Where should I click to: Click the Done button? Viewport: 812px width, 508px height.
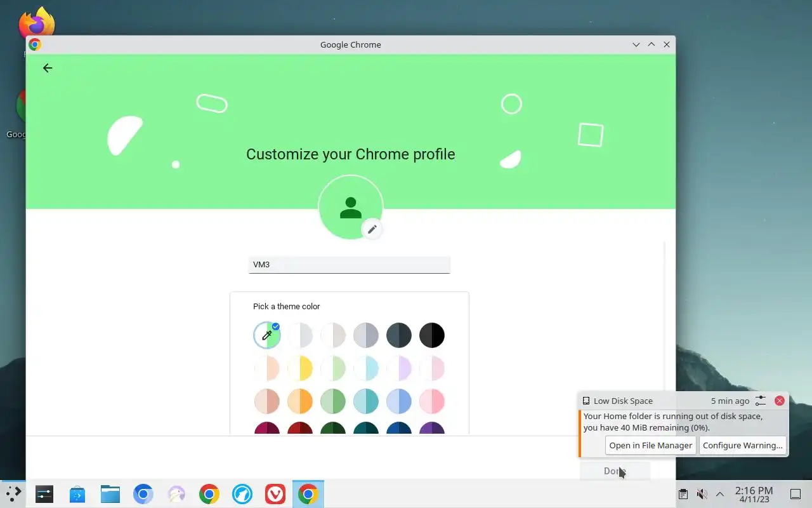(615, 471)
